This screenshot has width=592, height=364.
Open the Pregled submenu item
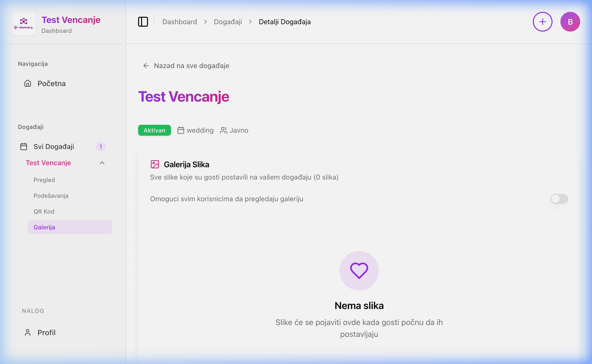(x=44, y=180)
